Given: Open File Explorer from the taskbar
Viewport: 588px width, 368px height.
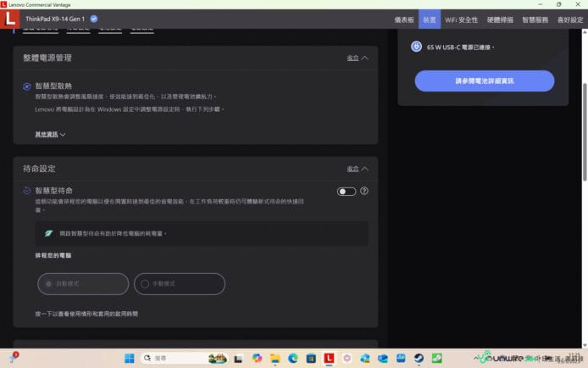Looking at the screenshot, I should pos(275,359).
